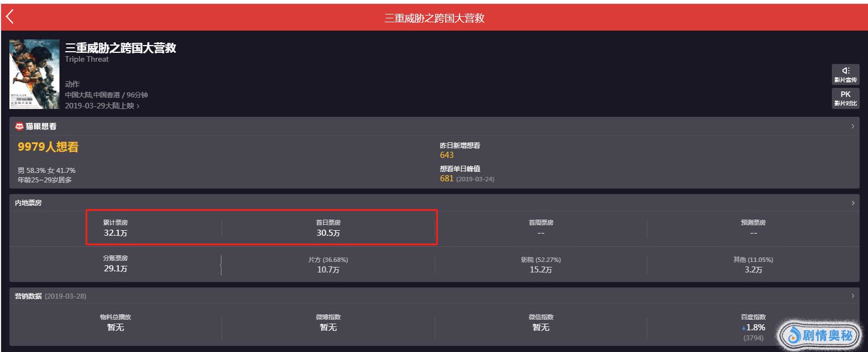This screenshot has height=352, width=868.
Task: Click the back arrow in red header
Action: click(x=9, y=17)
